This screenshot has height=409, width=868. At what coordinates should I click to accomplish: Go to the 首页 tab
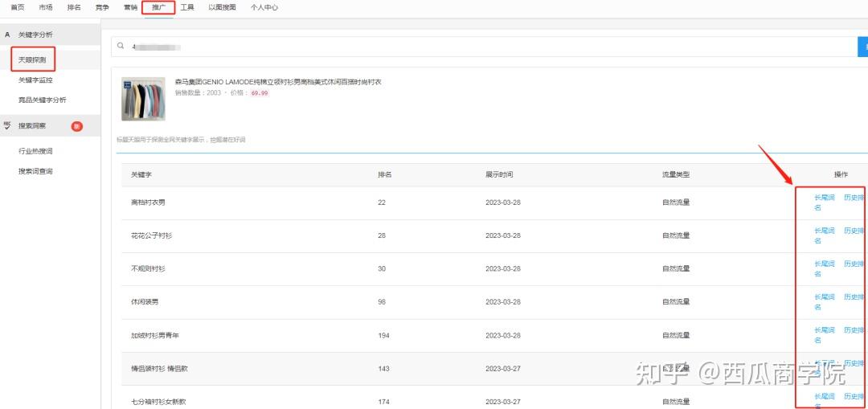click(x=17, y=8)
